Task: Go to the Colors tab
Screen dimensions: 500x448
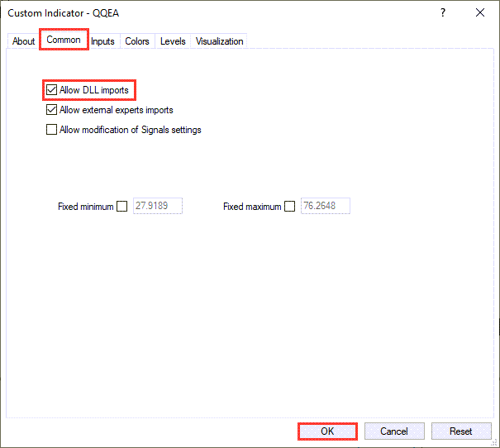Action: coord(137,41)
